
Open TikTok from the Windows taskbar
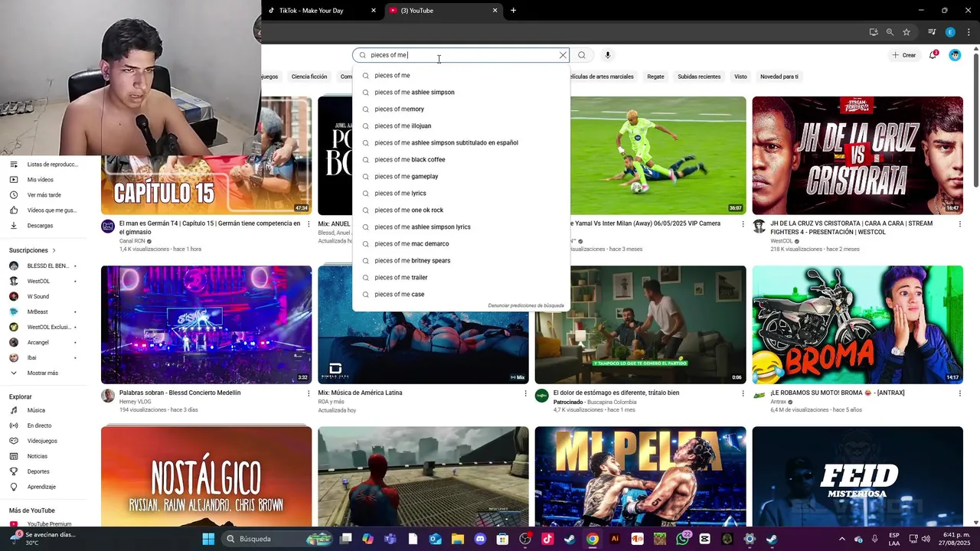click(547, 539)
